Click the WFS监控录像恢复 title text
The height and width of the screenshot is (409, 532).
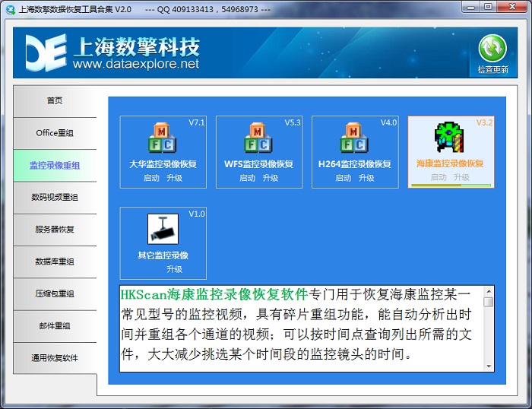259,164
